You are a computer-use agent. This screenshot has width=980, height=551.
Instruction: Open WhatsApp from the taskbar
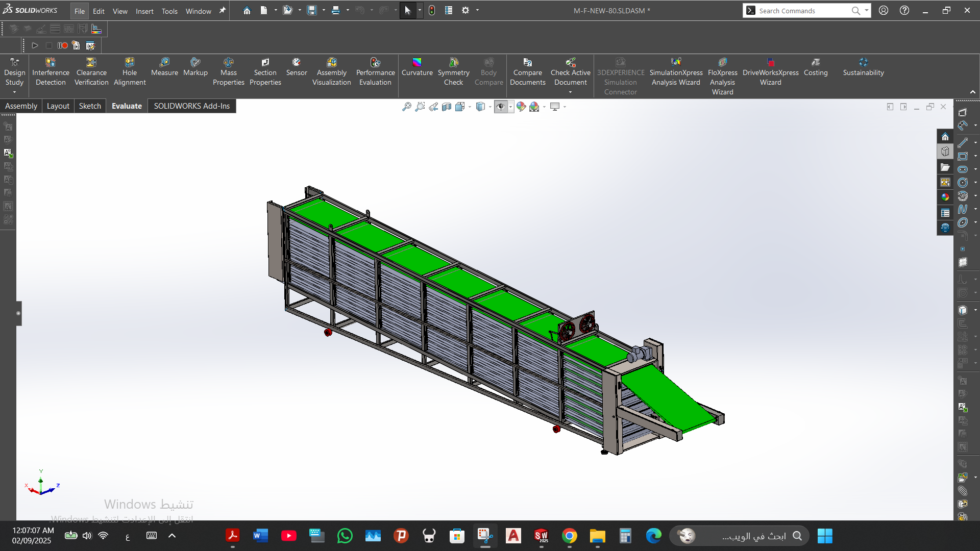[x=345, y=536]
